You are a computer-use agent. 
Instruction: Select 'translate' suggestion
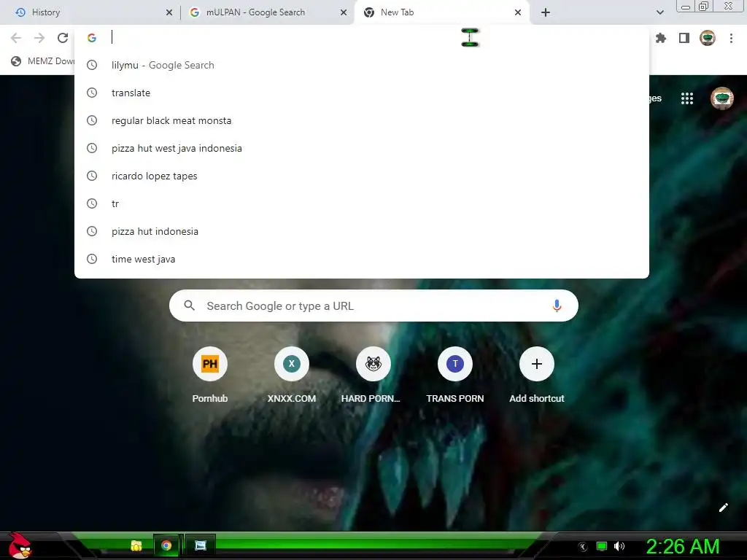(x=362, y=93)
